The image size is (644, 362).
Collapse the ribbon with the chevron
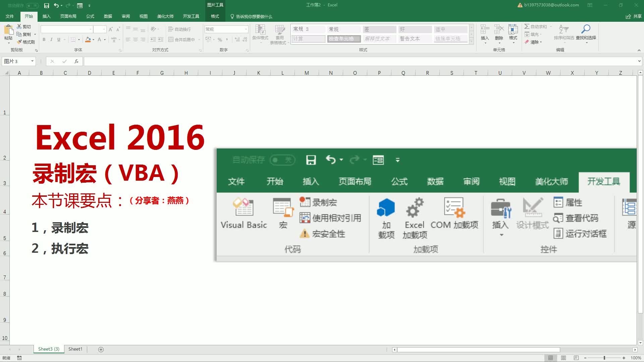pyautogui.click(x=639, y=50)
